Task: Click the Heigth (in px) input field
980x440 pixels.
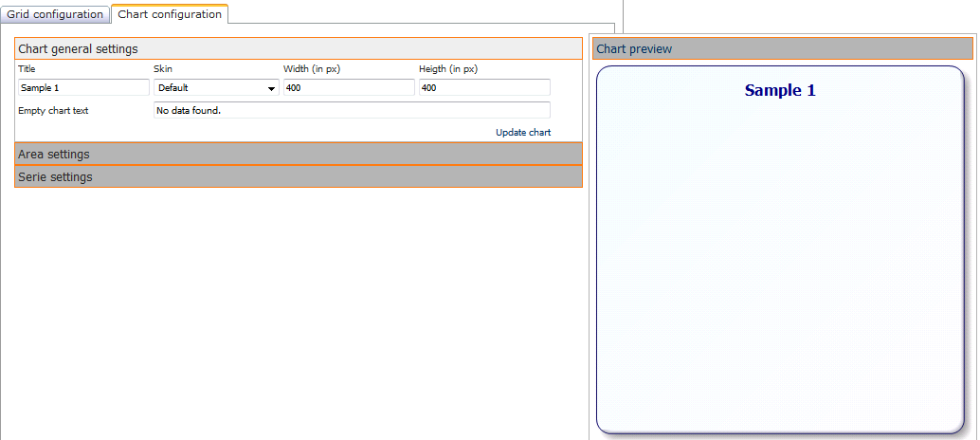Action: pyautogui.click(x=483, y=88)
